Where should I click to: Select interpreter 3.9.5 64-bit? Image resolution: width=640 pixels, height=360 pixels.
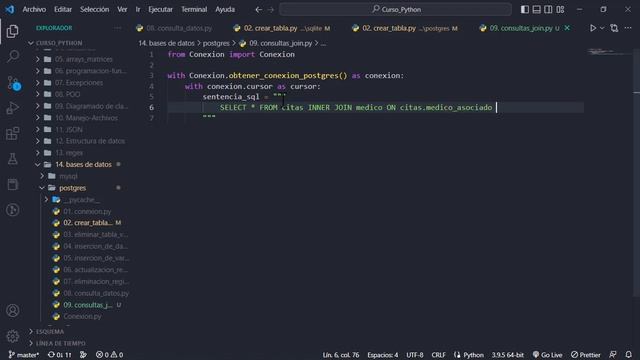coord(507,355)
